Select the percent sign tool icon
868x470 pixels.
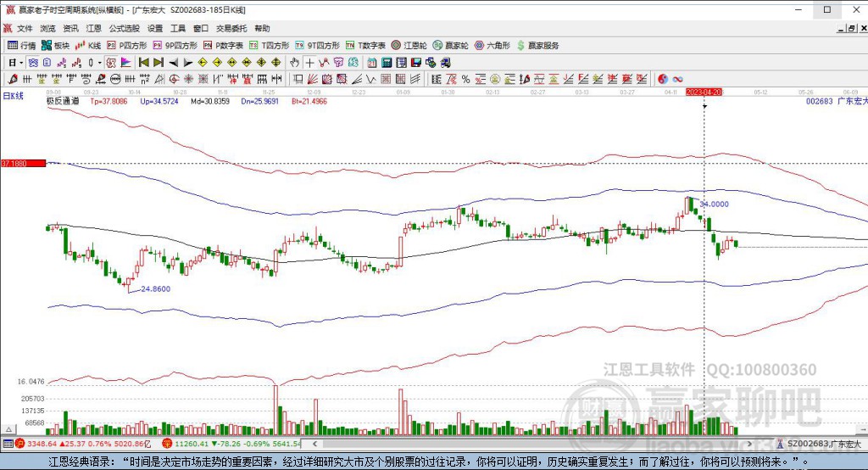pos(465,79)
